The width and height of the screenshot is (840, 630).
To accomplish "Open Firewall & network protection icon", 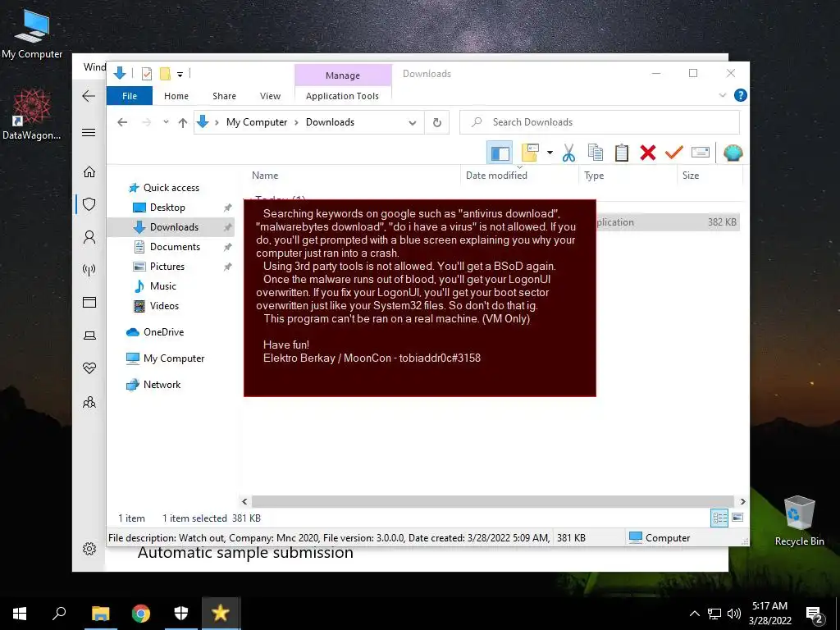I will 89,269.
